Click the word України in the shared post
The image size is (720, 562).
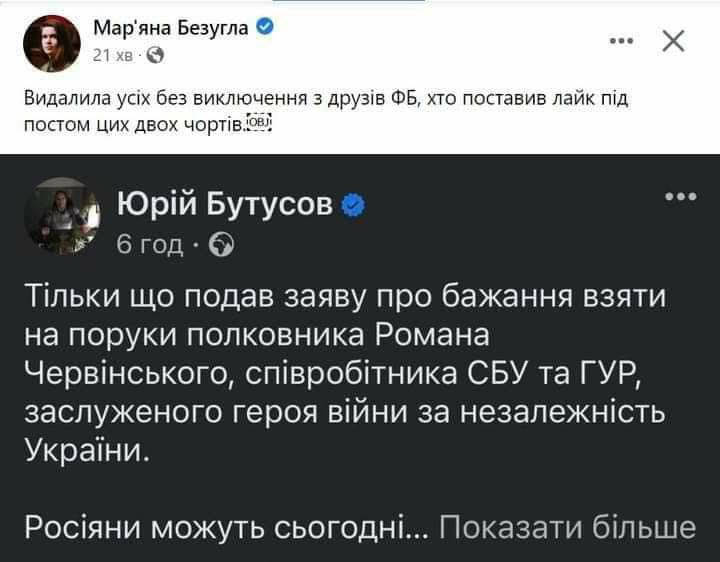click(88, 448)
